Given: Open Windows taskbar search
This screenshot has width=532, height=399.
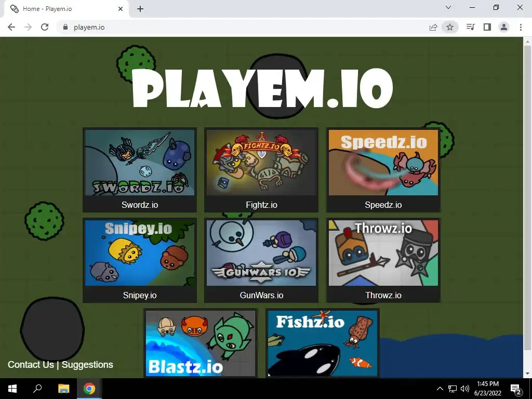Looking at the screenshot, I should pos(37,389).
